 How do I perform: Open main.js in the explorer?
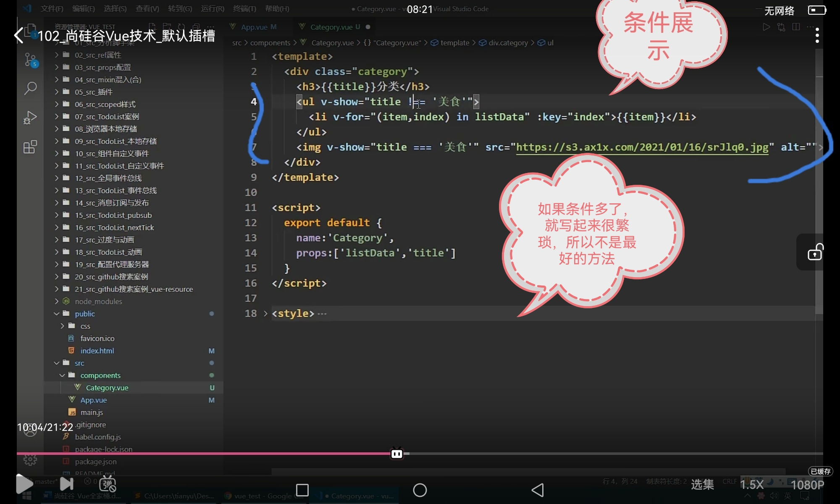(x=92, y=412)
